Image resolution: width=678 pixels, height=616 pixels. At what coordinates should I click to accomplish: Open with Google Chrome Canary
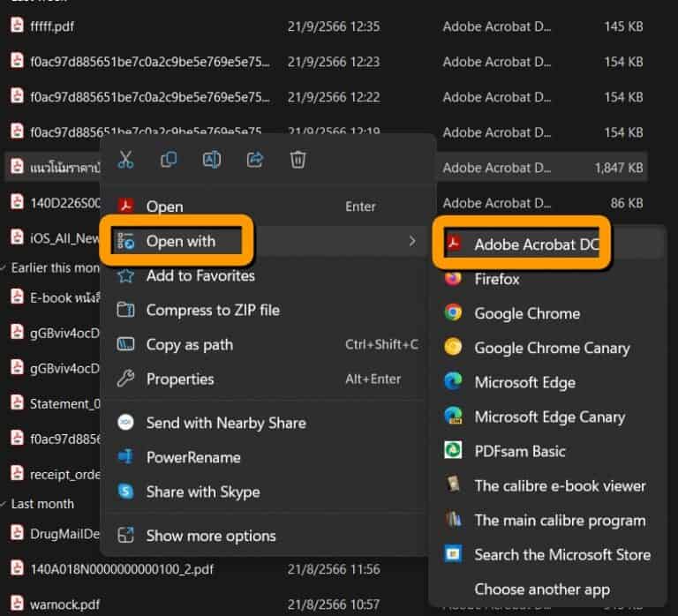click(547, 348)
